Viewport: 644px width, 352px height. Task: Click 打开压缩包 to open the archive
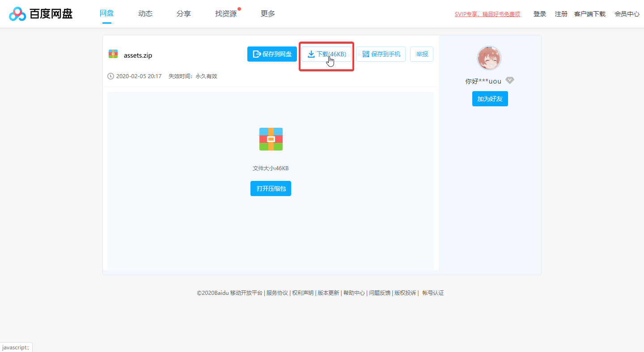coord(271,189)
